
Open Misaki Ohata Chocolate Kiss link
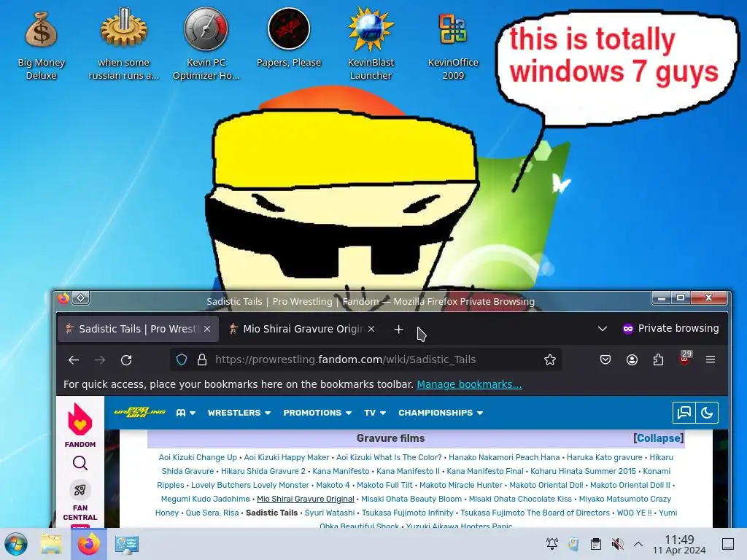coord(520,499)
